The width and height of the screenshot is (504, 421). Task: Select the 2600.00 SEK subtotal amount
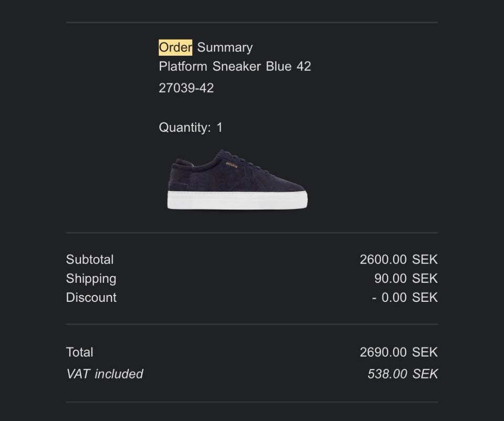coord(398,259)
